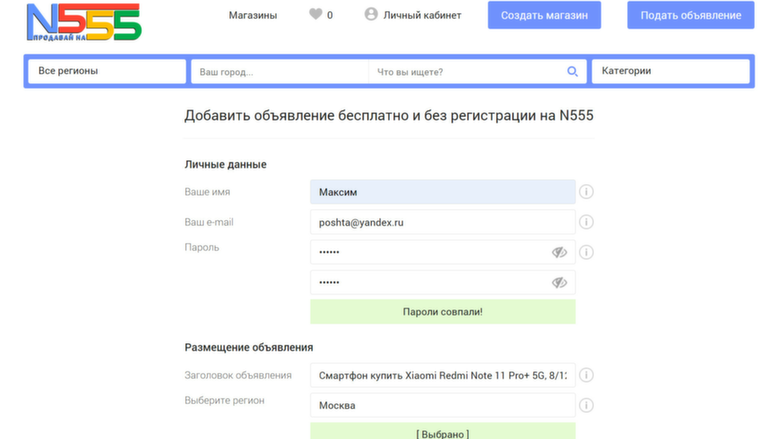
Task: Click the user account avatar icon
Action: 372,15
